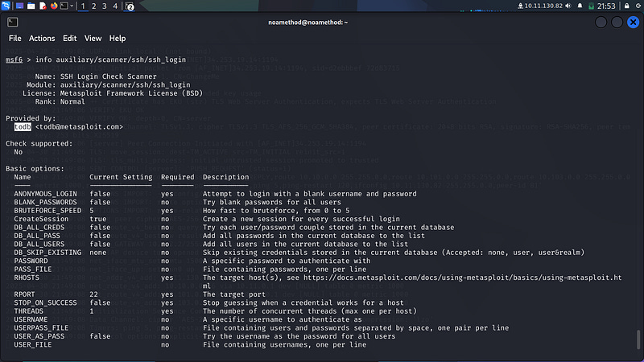Click the USERNAME option name
This screenshot has height=362, width=644.
point(31,319)
